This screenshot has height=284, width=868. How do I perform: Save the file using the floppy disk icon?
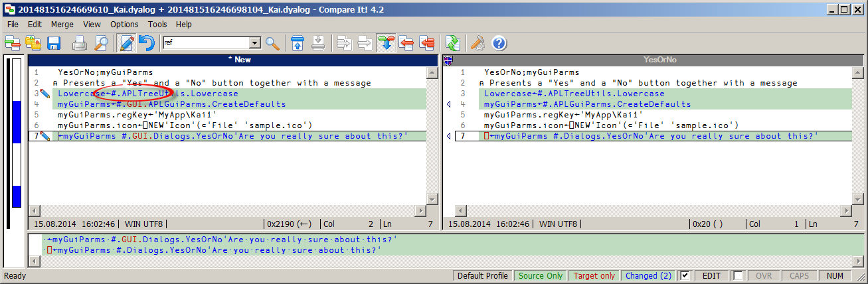click(x=53, y=44)
